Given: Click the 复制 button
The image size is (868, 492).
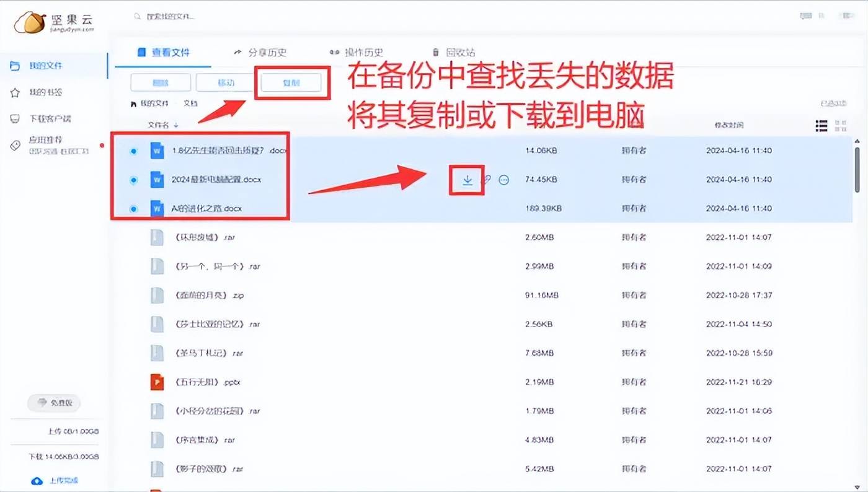Looking at the screenshot, I should [x=291, y=83].
